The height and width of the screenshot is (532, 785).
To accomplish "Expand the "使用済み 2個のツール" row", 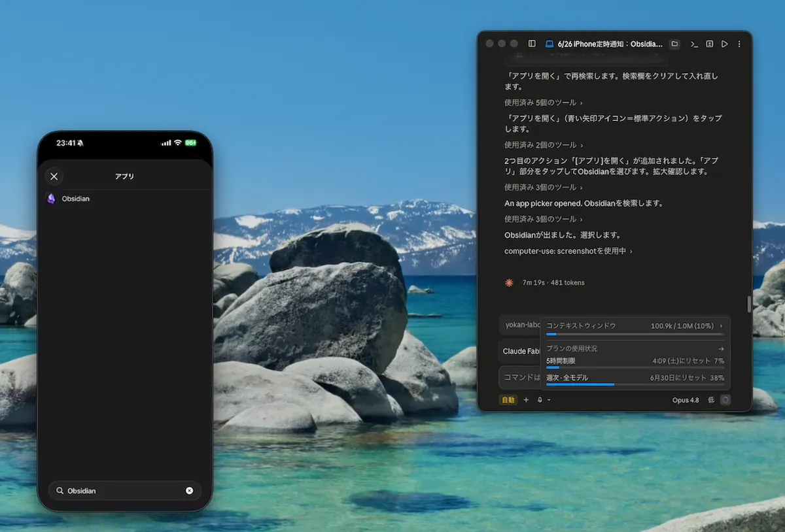I will pyautogui.click(x=543, y=145).
